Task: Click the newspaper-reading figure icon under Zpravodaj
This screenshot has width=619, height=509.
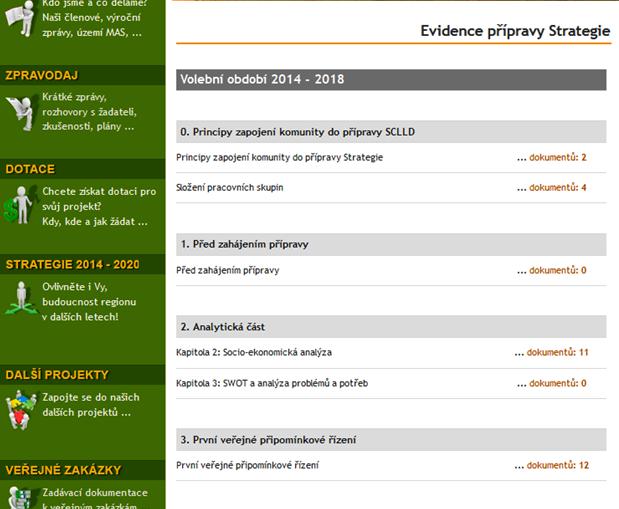Action: [x=20, y=113]
